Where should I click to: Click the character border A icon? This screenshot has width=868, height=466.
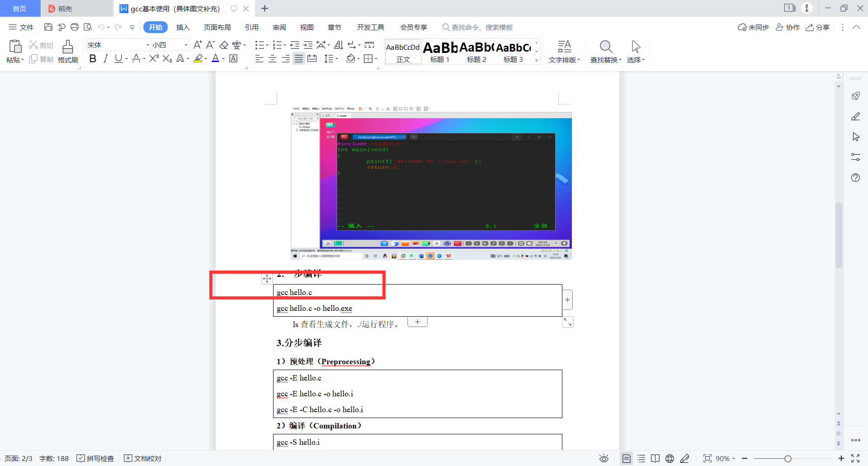pyautogui.click(x=233, y=58)
